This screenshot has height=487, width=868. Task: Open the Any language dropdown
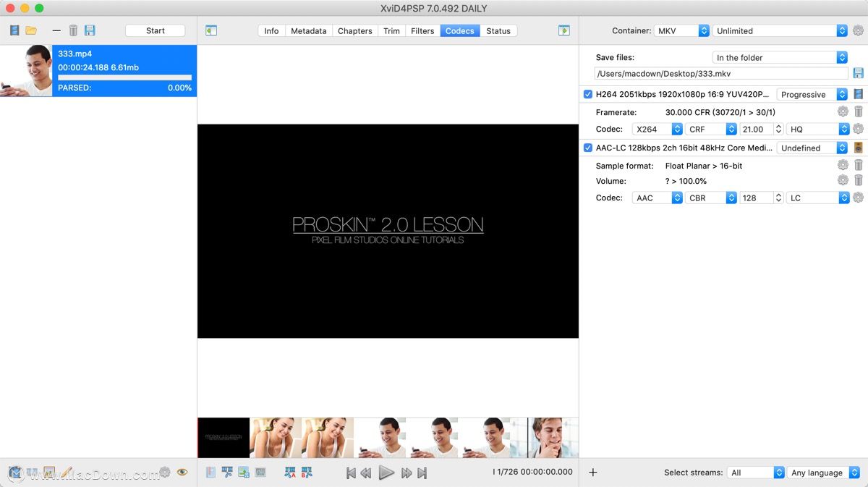pos(824,473)
